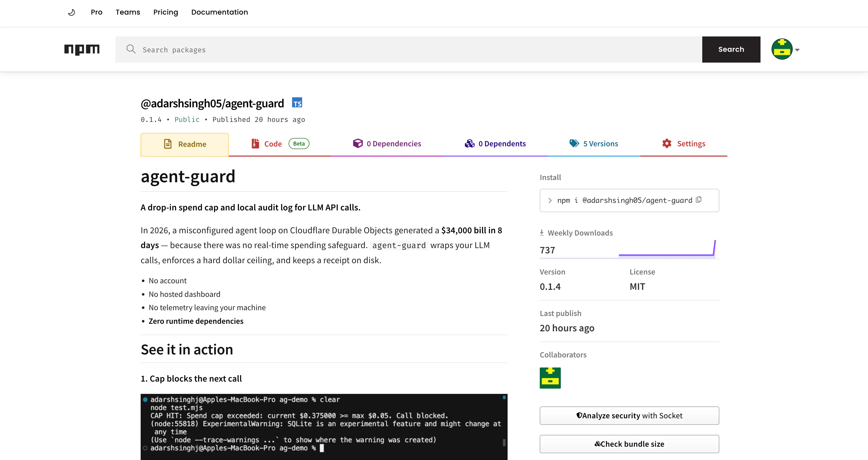The width and height of the screenshot is (868, 460).
Task: Click the Versions tags icon
Action: pos(574,143)
